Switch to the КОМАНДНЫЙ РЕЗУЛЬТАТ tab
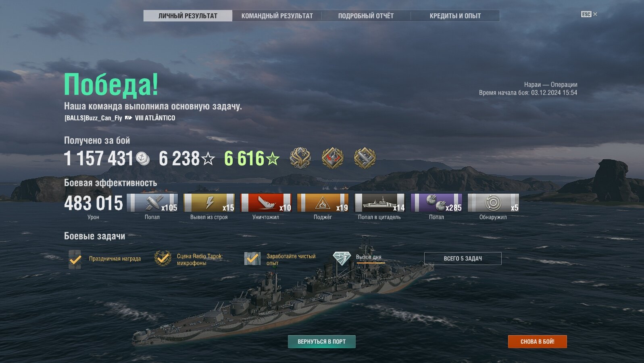This screenshot has width=644, height=363. pos(277,16)
